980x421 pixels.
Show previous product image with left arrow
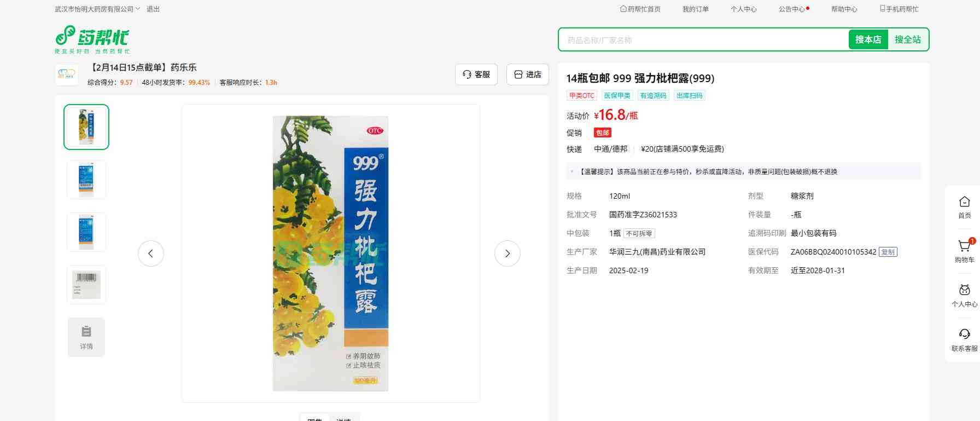(151, 253)
